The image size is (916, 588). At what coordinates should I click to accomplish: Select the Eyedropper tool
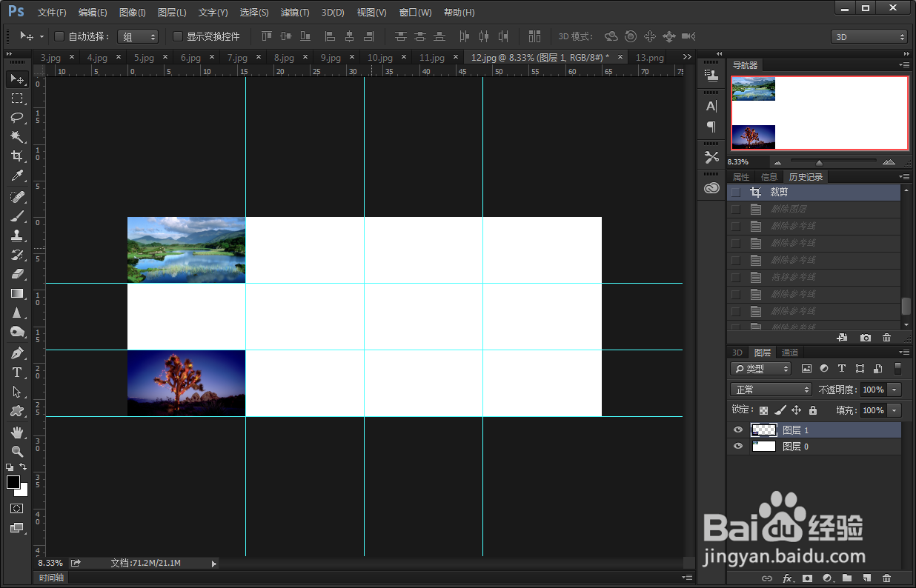point(17,176)
